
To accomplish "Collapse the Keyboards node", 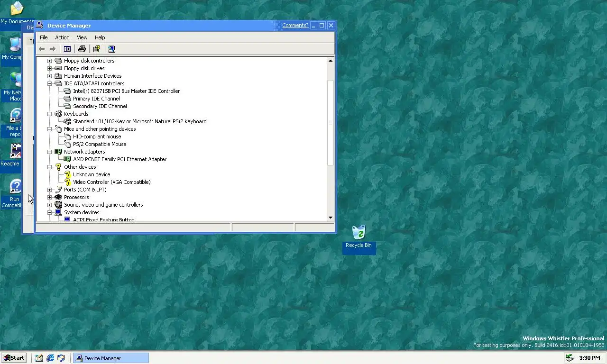I will (x=49, y=114).
